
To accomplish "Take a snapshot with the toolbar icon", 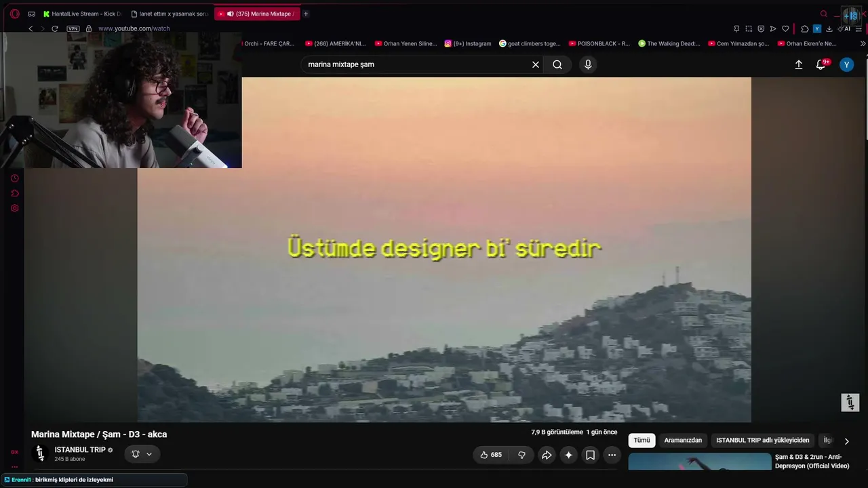I will 749,28.
